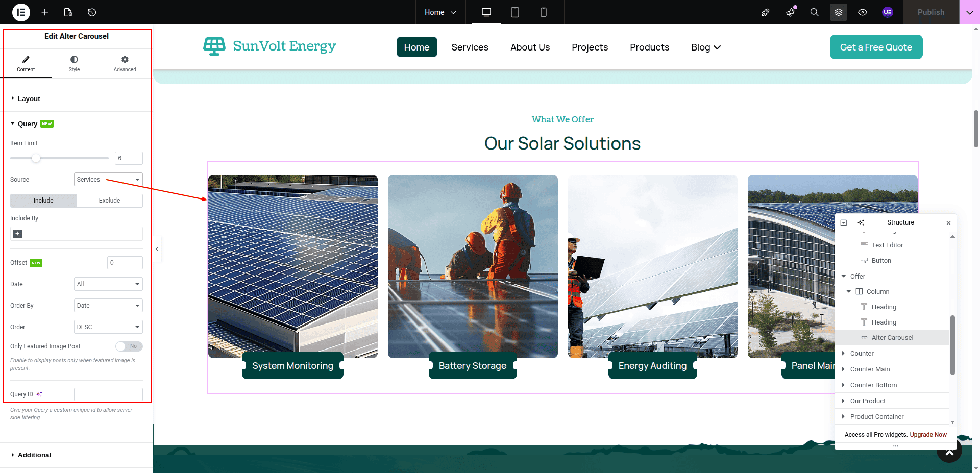This screenshot has width=980, height=473.
Task: Click the plus icon to add element
Action: click(x=45, y=12)
